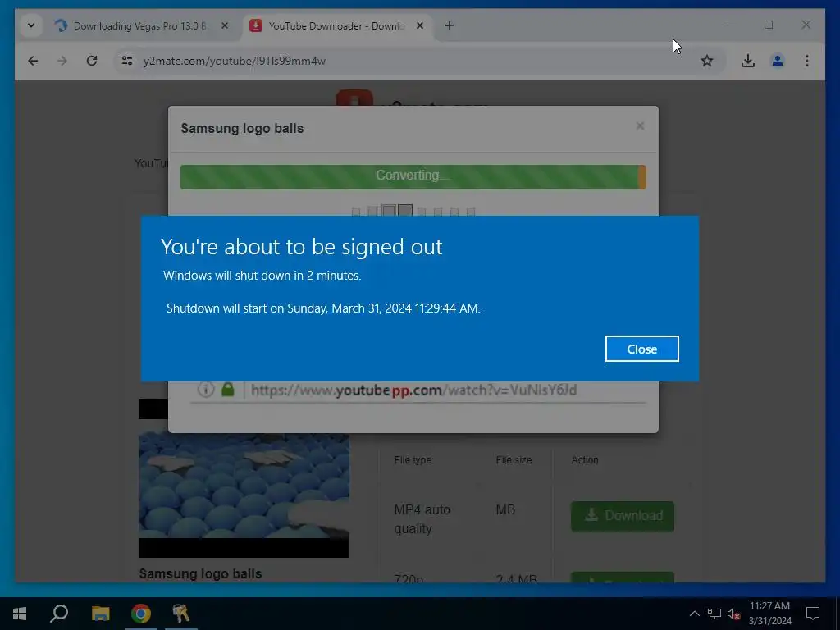Close the Samsung logo balls modal
Image resolution: width=840 pixels, height=630 pixels.
pos(640,126)
